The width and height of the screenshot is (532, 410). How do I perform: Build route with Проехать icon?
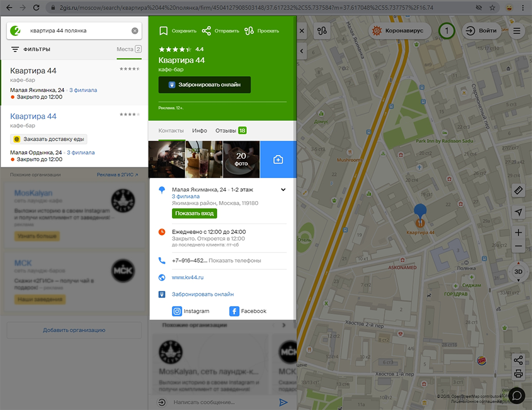click(x=262, y=31)
